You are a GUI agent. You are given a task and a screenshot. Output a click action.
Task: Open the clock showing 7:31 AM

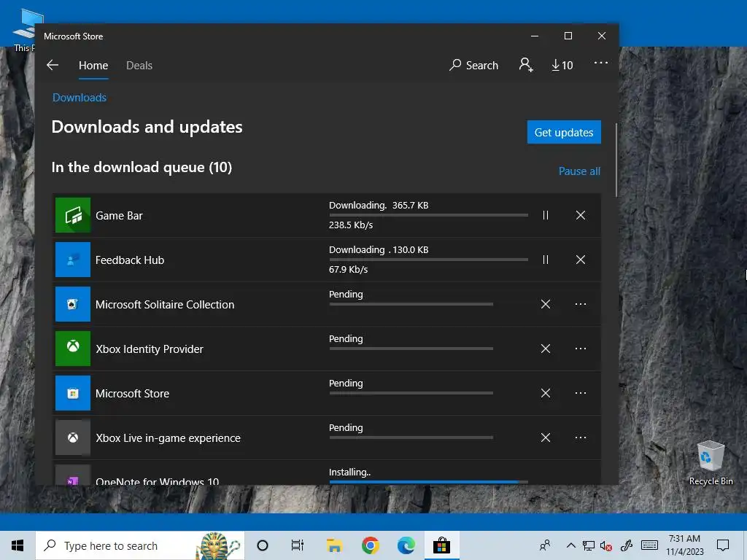(684, 545)
